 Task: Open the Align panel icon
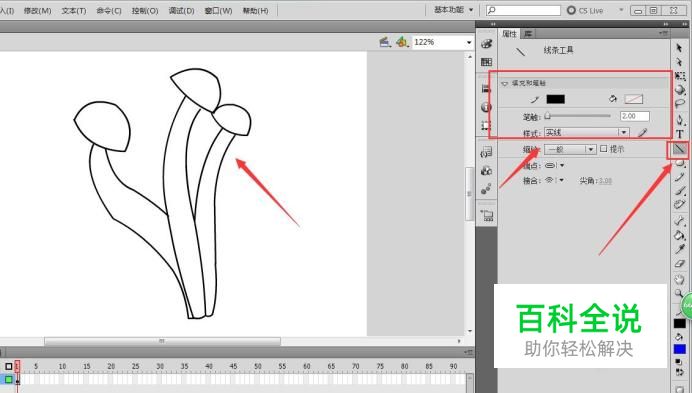pyautogui.click(x=486, y=88)
